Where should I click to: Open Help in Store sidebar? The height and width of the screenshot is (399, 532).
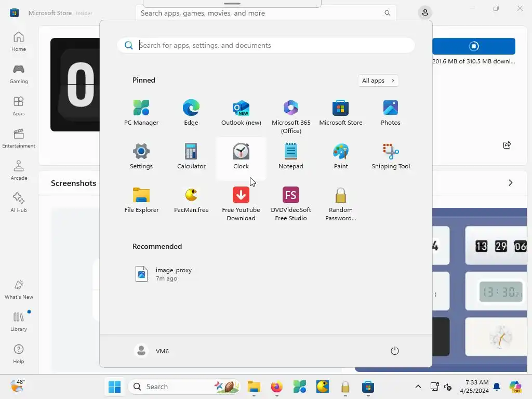click(x=19, y=354)
